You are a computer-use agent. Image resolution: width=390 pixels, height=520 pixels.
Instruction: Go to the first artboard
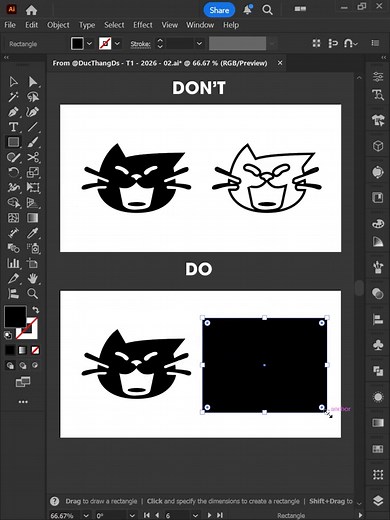click(147, 515)
